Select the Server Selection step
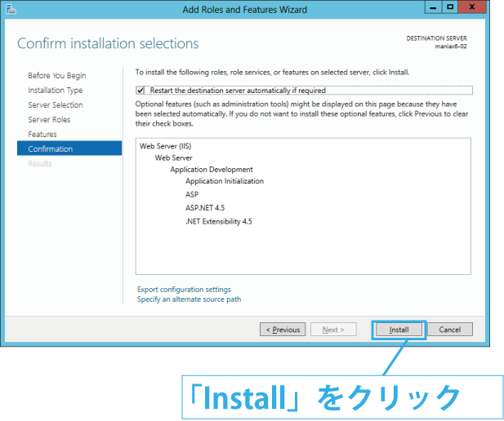504x421 pixels. tap(56, 104)
